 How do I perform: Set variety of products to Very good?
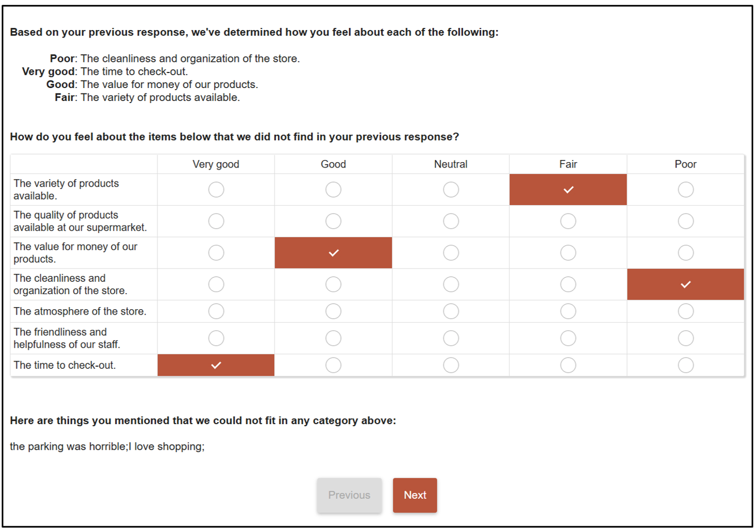tap(216, 190)
